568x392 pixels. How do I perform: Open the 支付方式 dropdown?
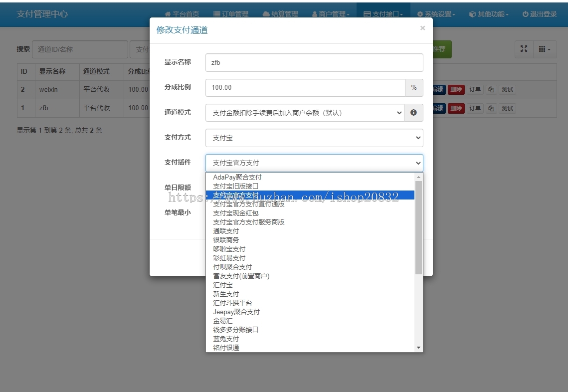(x=314, y=138)
